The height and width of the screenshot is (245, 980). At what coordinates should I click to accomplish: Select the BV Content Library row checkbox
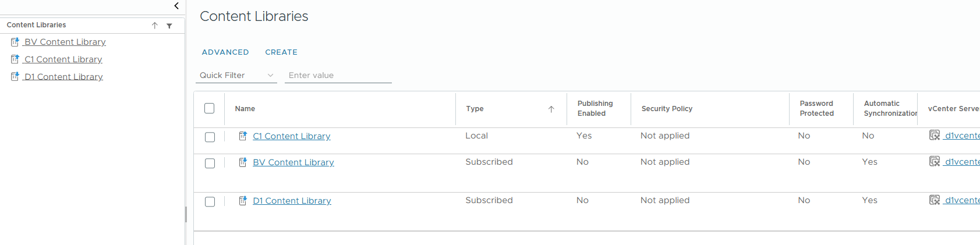[210, 164]
